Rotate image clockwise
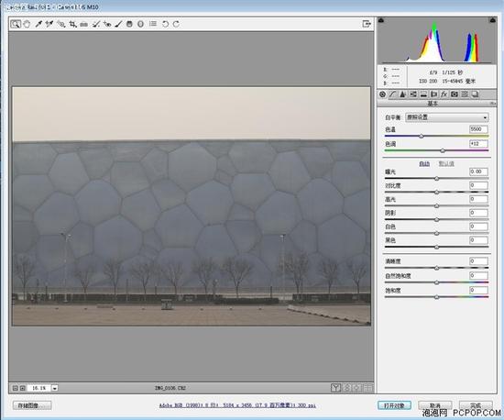This screenshot has width=504, height=420. pyautogui.click(x=176, y=24)
